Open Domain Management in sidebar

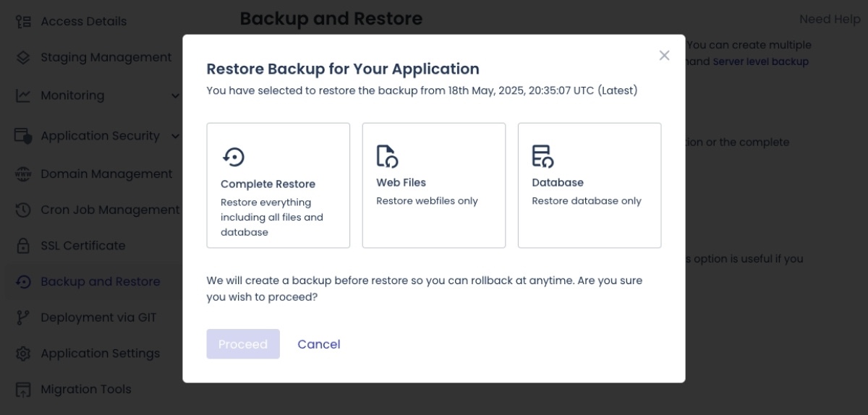[x=106, y=174]
